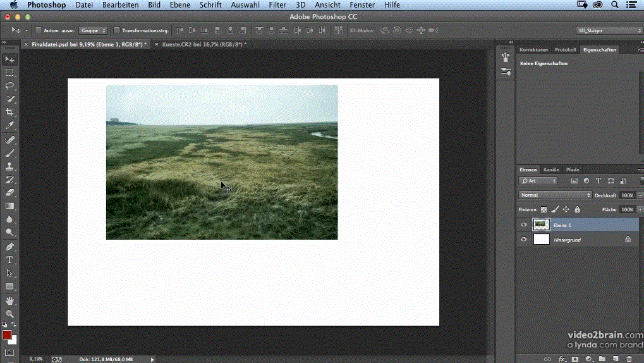Add a layer mask via panel icon
Screen dimensions: 644x363
575,359
